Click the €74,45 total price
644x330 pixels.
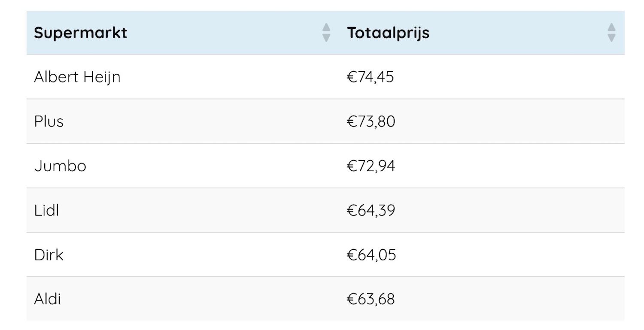pos(370,77)
